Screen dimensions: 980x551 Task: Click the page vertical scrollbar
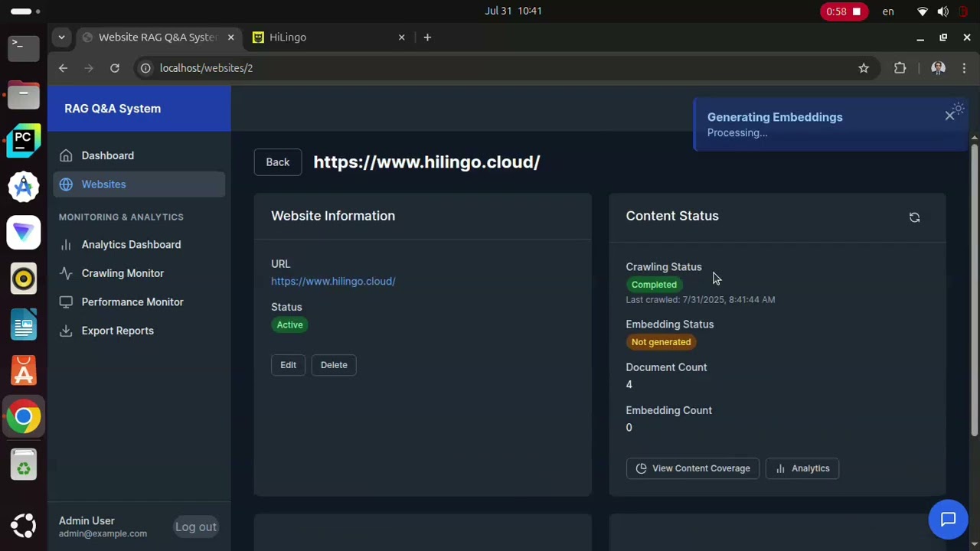(x=974, y=291)
